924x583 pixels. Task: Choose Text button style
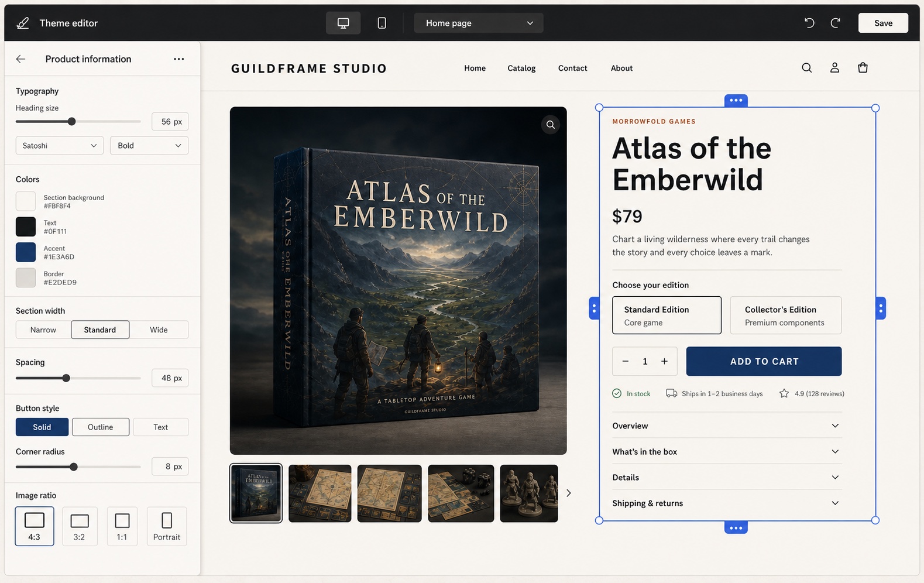(161, 427)
